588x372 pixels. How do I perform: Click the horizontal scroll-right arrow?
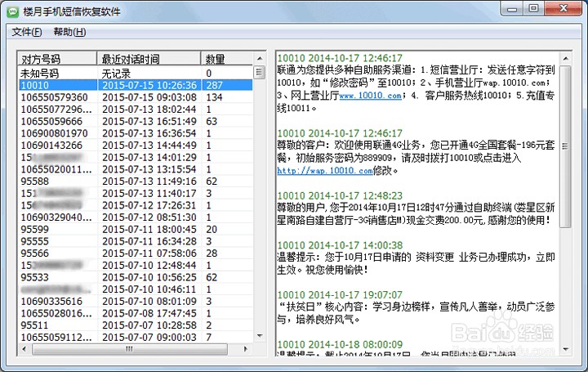[246, 349]
